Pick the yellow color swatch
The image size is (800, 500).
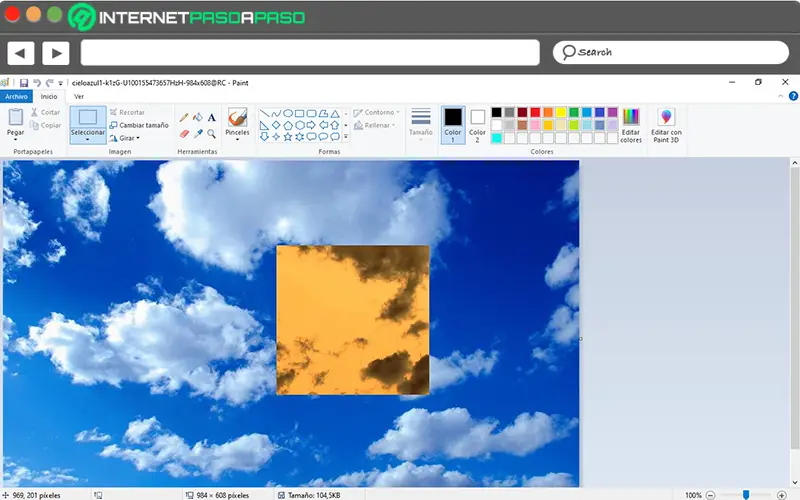[561, 112]
